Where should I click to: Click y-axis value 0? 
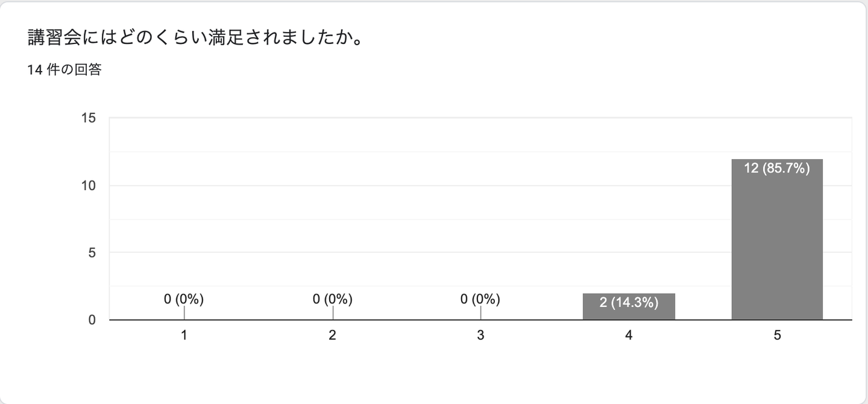pyautogui.click(x=92, y=320)
